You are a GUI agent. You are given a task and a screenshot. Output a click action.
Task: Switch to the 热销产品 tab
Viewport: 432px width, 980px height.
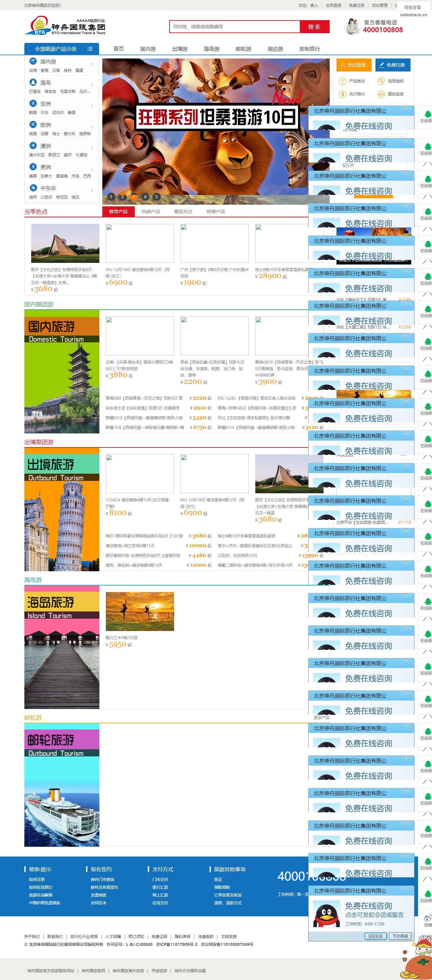click(151, 212)
